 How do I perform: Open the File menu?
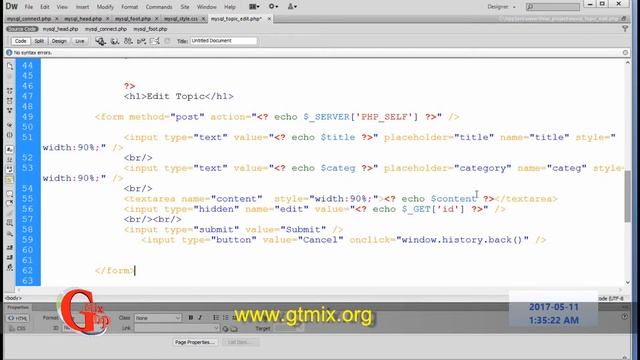point(29,7)
